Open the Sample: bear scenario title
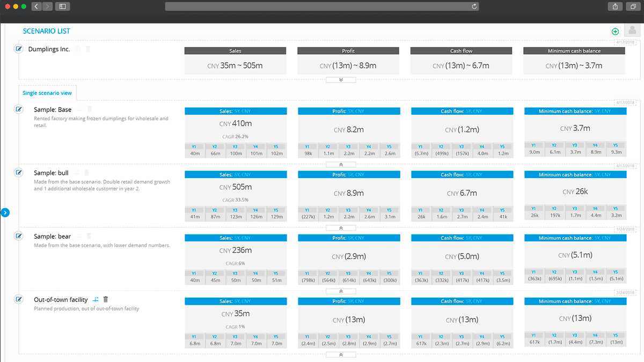644x362 pixels. coord(52,237)
